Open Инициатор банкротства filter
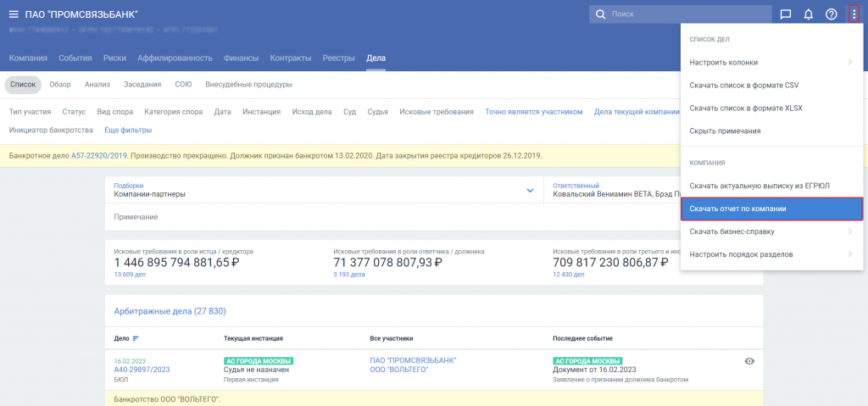 tap(52, 131)
